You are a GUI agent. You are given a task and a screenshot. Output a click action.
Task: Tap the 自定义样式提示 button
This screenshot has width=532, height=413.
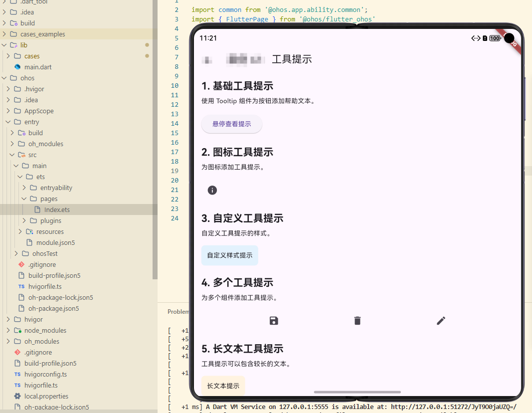pos(230,255)
